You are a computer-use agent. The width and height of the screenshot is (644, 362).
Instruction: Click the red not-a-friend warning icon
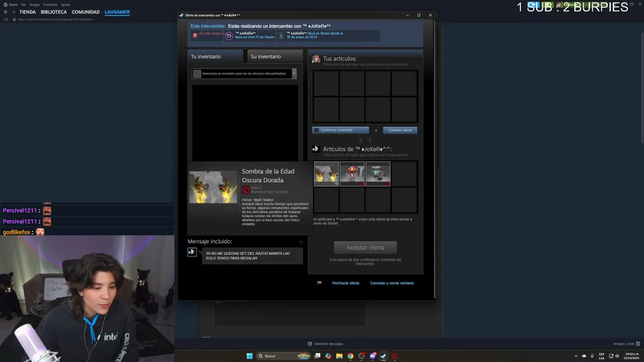[x=195, y=35]
